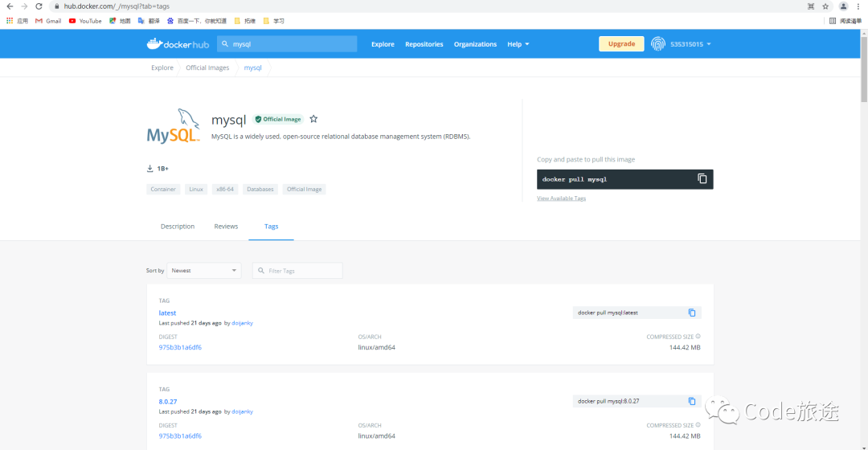Click the Official Image category chip
The image size is (868, 450).
pos(304,190)
